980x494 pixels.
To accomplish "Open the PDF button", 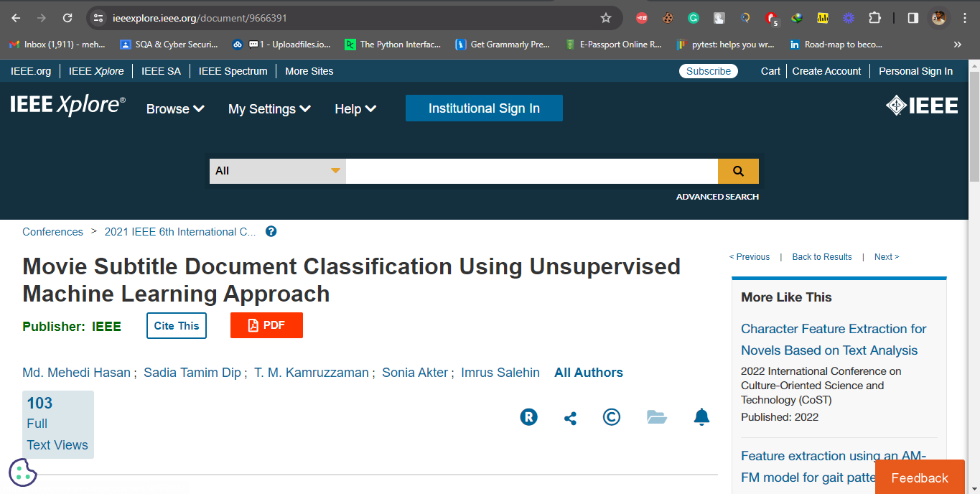I will pos(266,325).
